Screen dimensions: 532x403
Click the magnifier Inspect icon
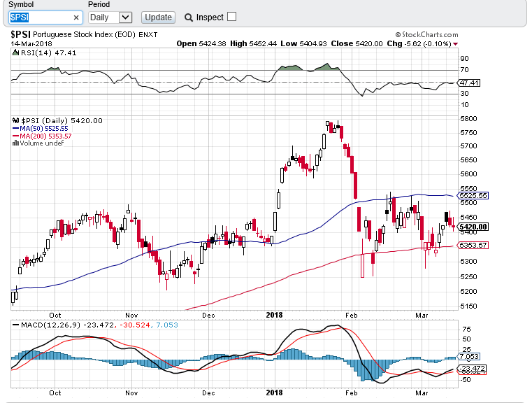pyautogui.click(x=188, y=17)
